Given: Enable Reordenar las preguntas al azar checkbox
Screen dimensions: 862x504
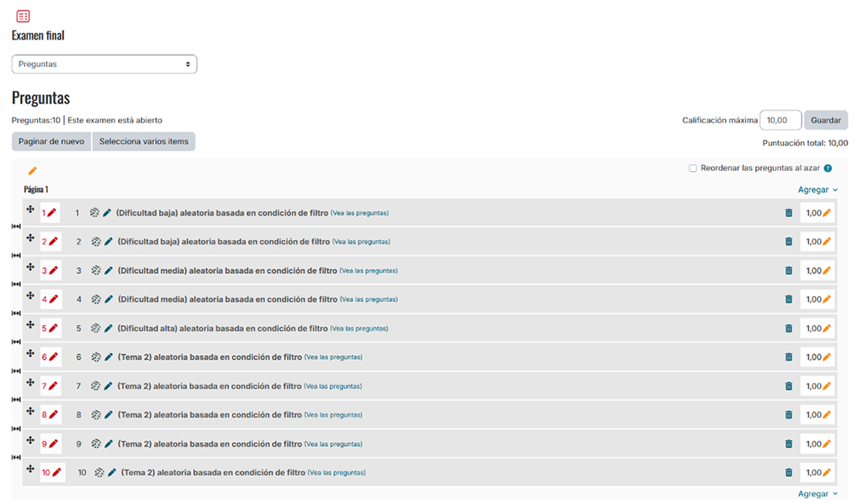Looking at the screenshot, I should click(x=693, y=169).
